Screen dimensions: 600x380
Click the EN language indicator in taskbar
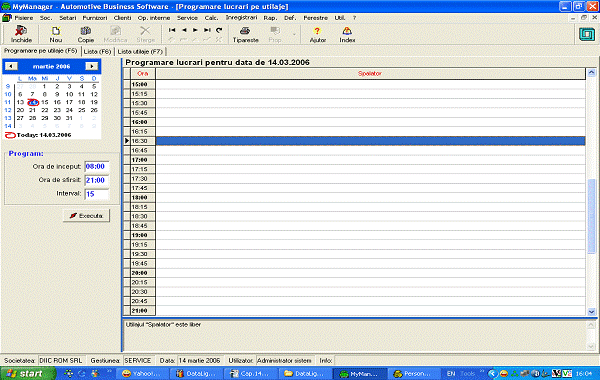tap(451, 373)
